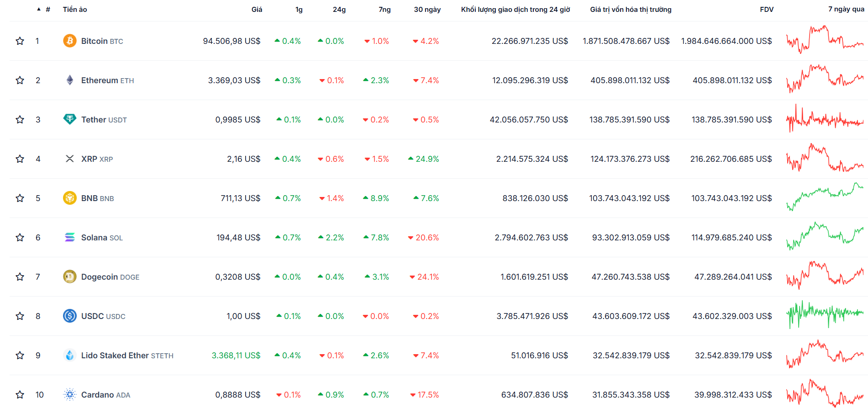
Task: Toggle the BNB favorite star
Action: point(20,198)
